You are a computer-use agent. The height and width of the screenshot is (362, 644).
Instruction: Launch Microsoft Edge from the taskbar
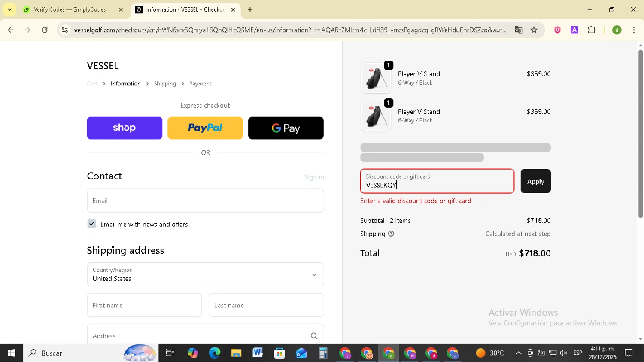coord(214,353)
